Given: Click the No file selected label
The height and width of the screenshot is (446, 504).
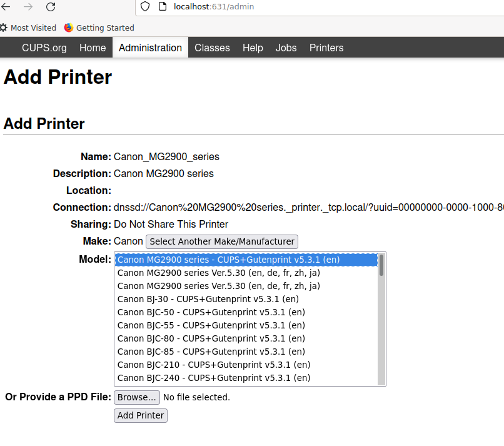Looking at the screenshot, I should click(196, 397).
